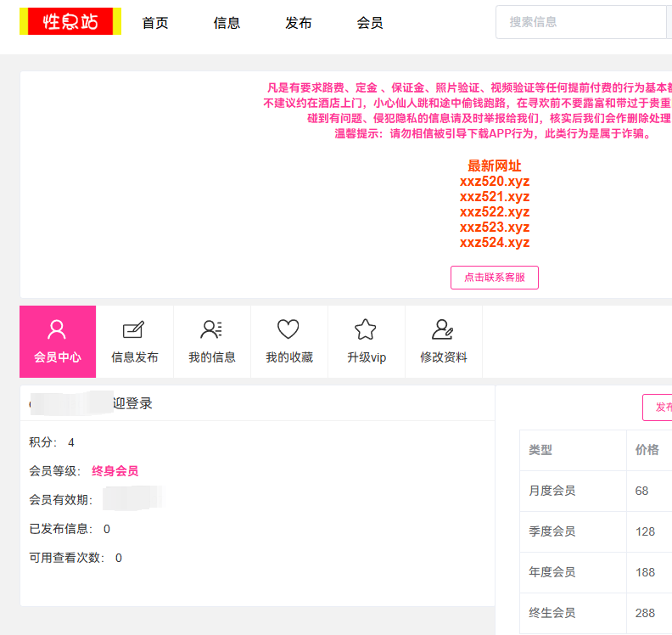Switch to the 我的收藏 tab label
This screenshot has height=635, width=672.
tap(289, 357)
